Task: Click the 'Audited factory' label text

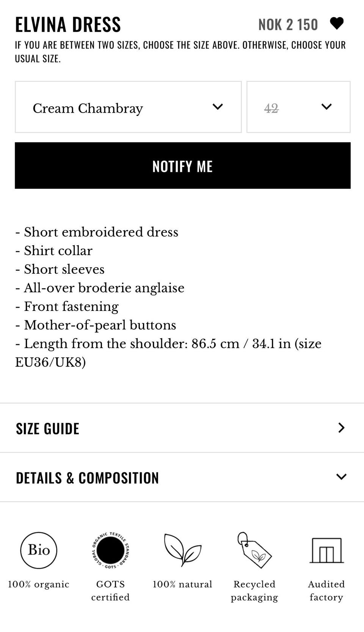Action: pos(326,591)
